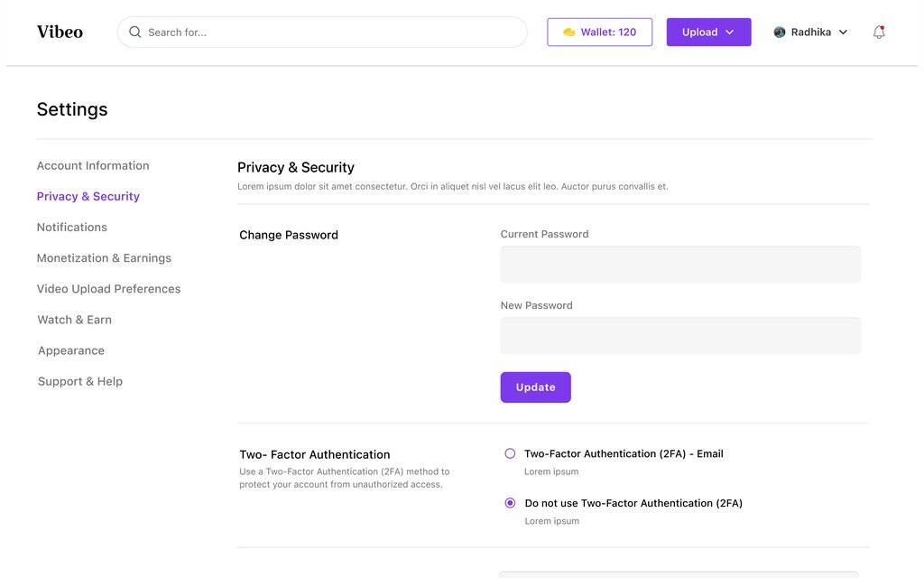Screen dimensions: 924x578
Task: Click the wallet coins icon
Action: click(568, 32)
